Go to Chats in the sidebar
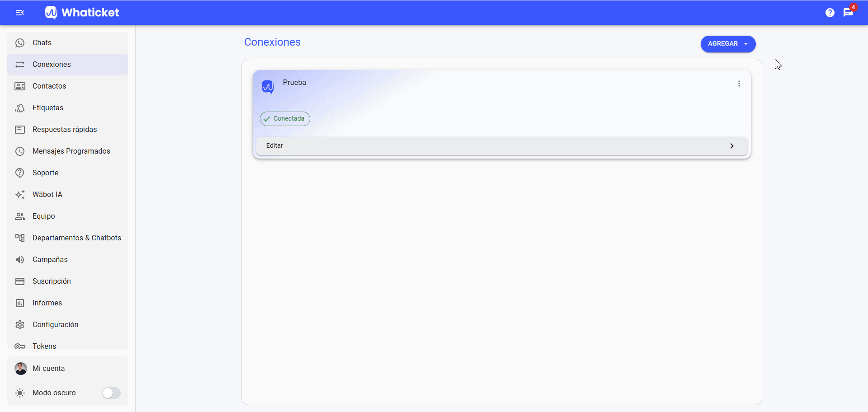This screenshot has height=412, width=868. 68,43
